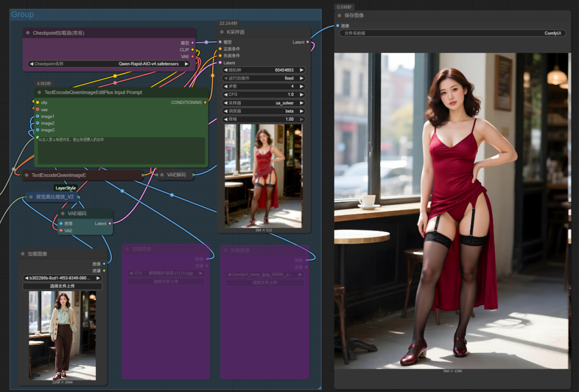Click the VAE编码 node's Latent output socket
Viewport: 579px width, 392px height.
pos(110,224)
